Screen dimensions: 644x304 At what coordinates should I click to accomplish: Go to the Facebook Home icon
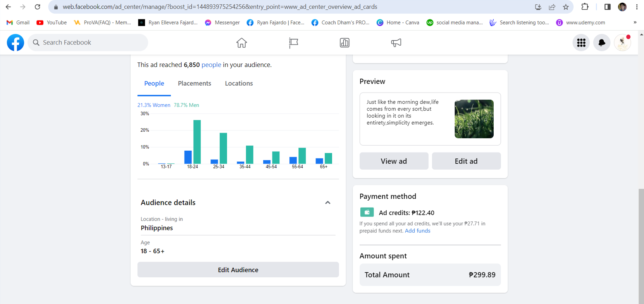pyautogui.click(x=241, y=43)
